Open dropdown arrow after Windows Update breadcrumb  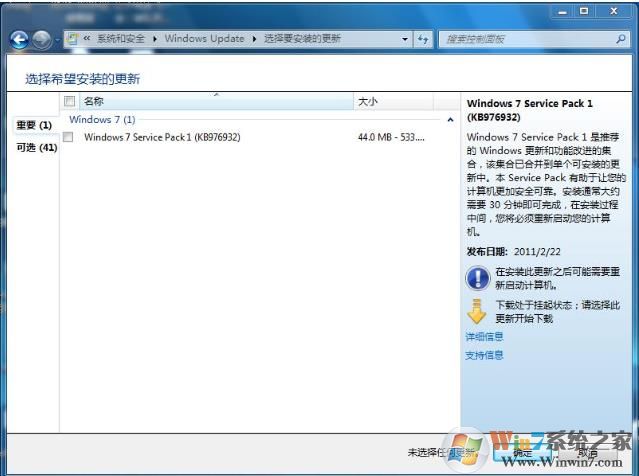[254, 39]
